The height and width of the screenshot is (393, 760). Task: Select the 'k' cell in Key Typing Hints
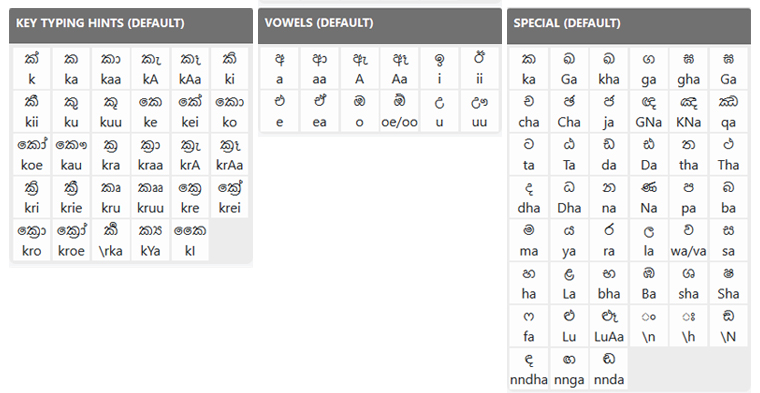pyautogui.click(x=32, y=68)
